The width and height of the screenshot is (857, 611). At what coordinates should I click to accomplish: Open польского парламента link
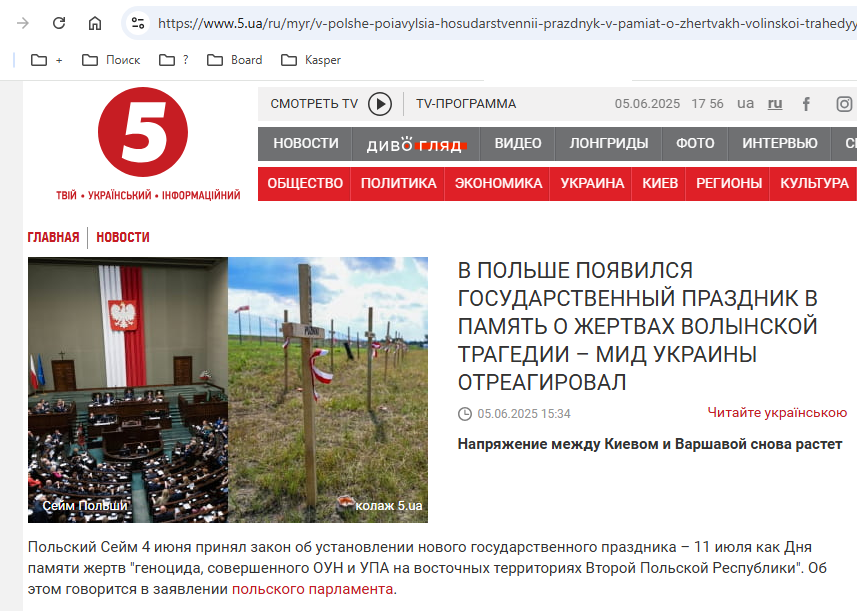312,589
